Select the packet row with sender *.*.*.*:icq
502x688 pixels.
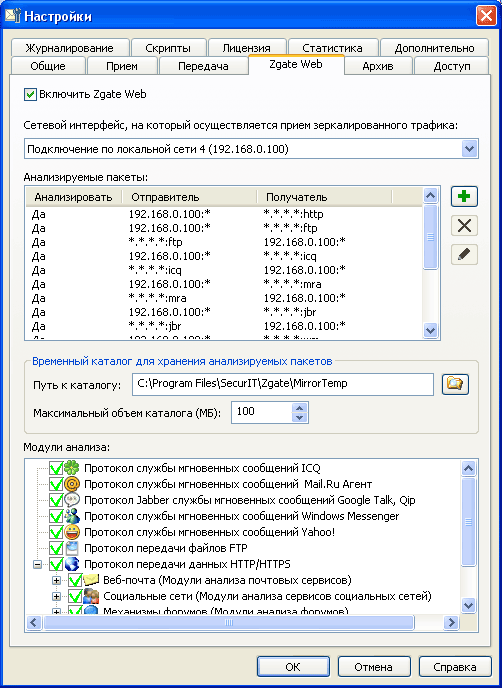click(x=224, y=270)
